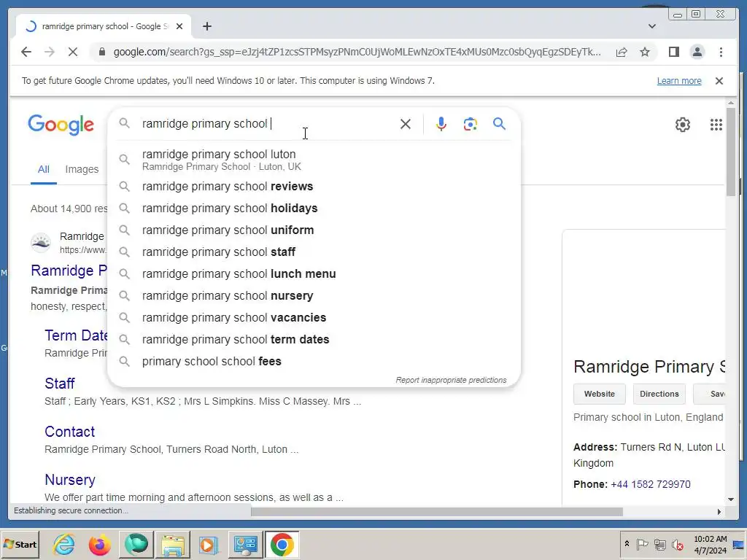Choose suggestion ramridge primary school term dates
747x560 pixels.
pos(314,340)
